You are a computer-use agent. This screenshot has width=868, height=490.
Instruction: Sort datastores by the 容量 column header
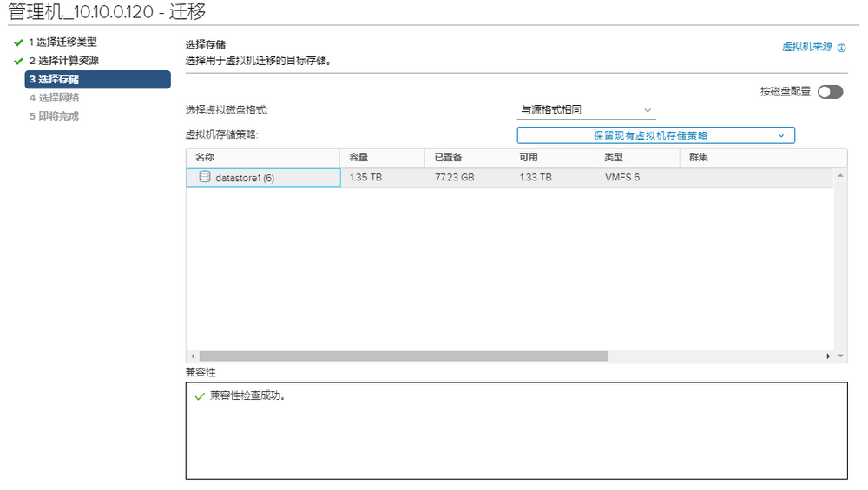pyautogui.click(x=358, y=158)
